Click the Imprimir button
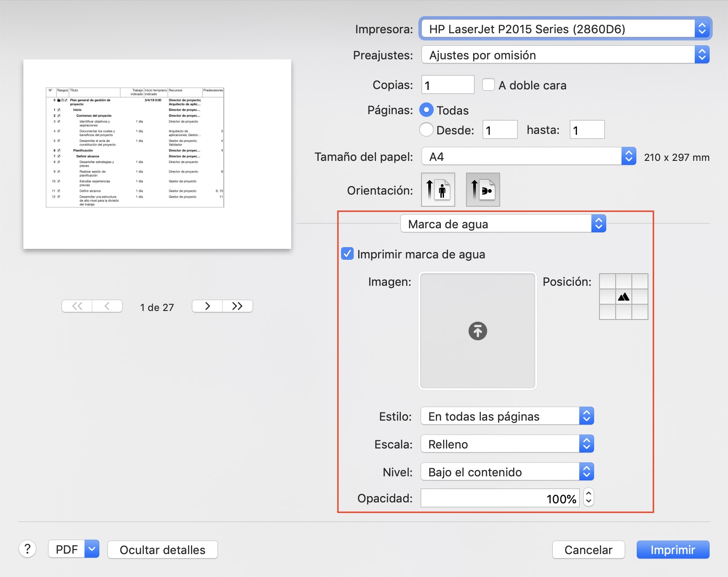This screenshot has width=728, height=577. 673,550
